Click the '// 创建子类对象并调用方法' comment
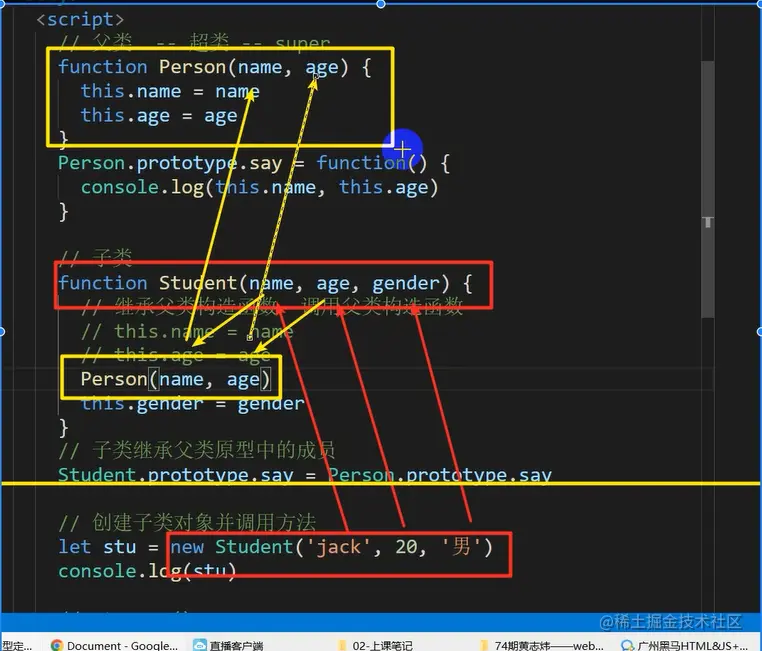 187,522
